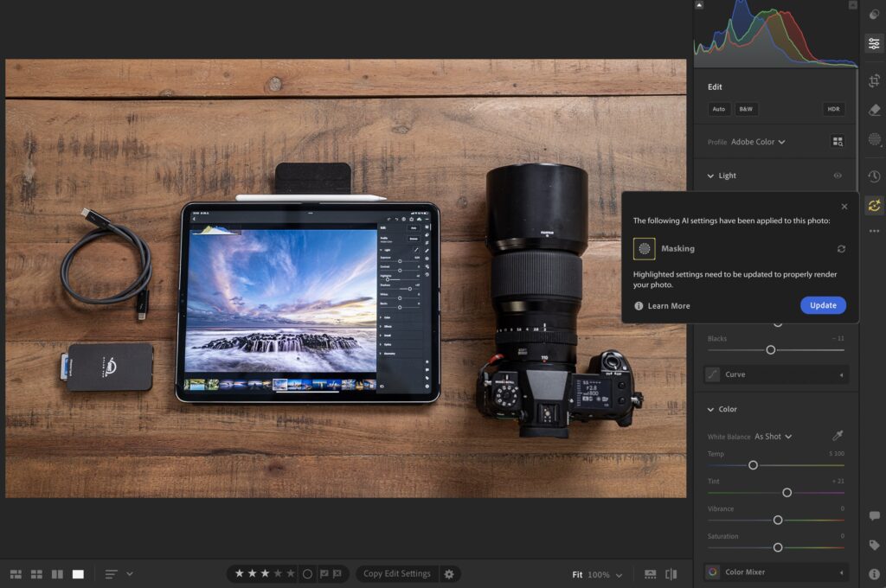The image size is (886, 588).
Task: Select the Crop and rotate tool
Action: 875,80
